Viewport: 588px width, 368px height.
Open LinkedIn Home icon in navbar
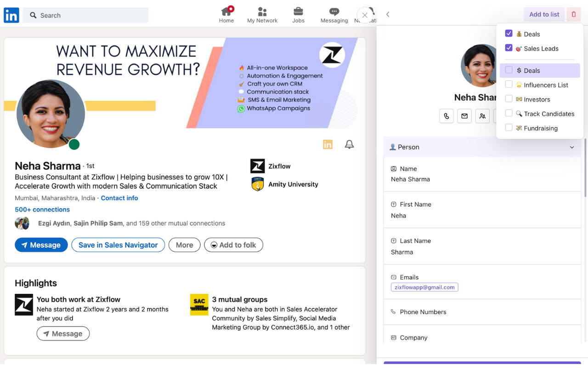tap(226, 15)
